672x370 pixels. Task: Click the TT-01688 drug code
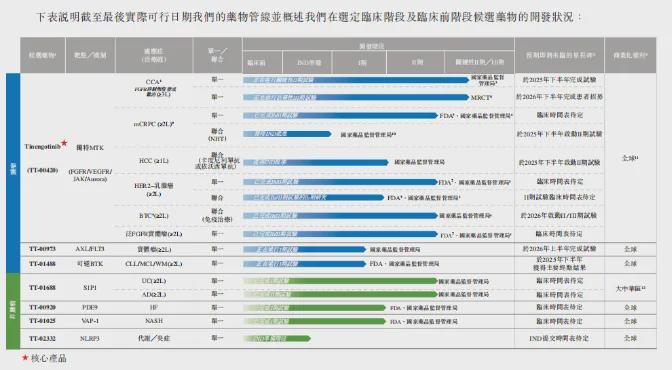pyautogui.click(x=42, y=288)
